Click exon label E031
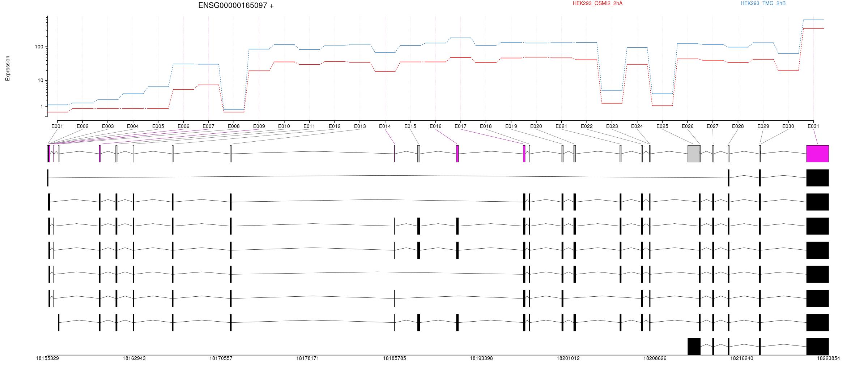 click(813, 126)
